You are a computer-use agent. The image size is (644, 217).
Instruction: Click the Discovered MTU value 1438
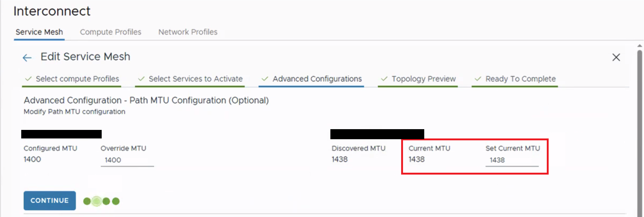pos(339,159)
